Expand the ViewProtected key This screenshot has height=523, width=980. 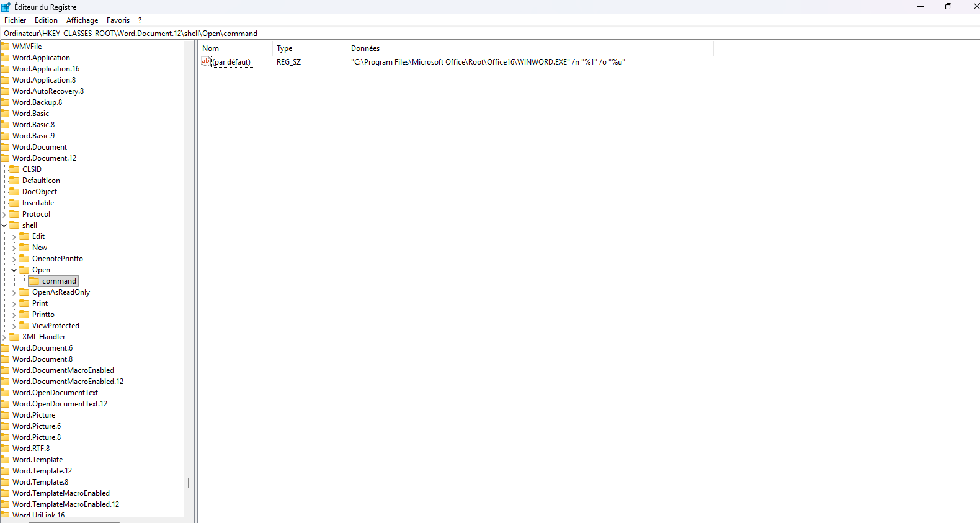pos(14,326)
